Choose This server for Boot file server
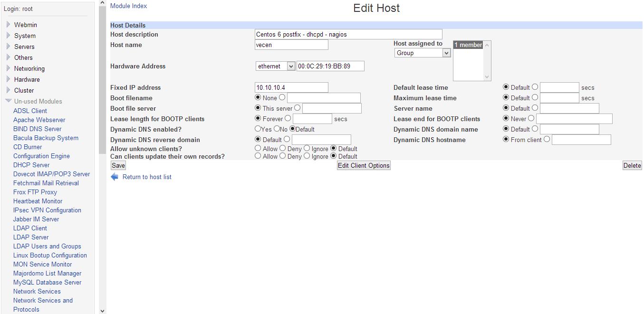 pos(258,108)
